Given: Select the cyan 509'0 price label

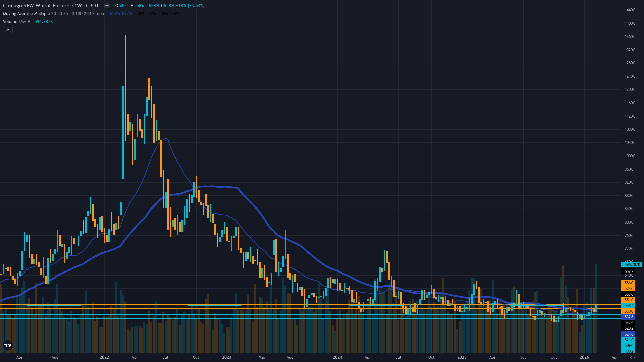Looking at the screenshot, I should 628,346.
